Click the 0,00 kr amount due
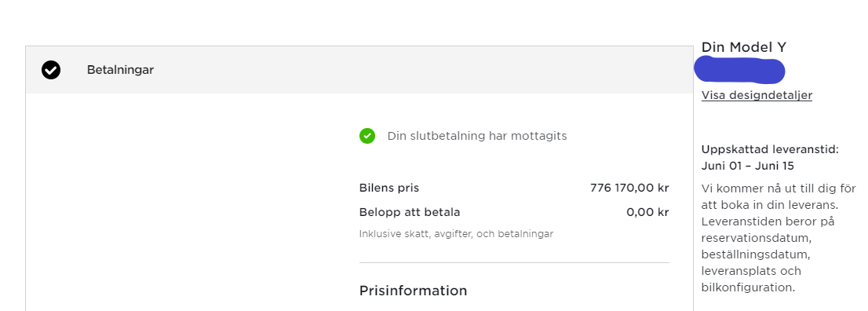 pyautogui.click(x=647, y=212)
